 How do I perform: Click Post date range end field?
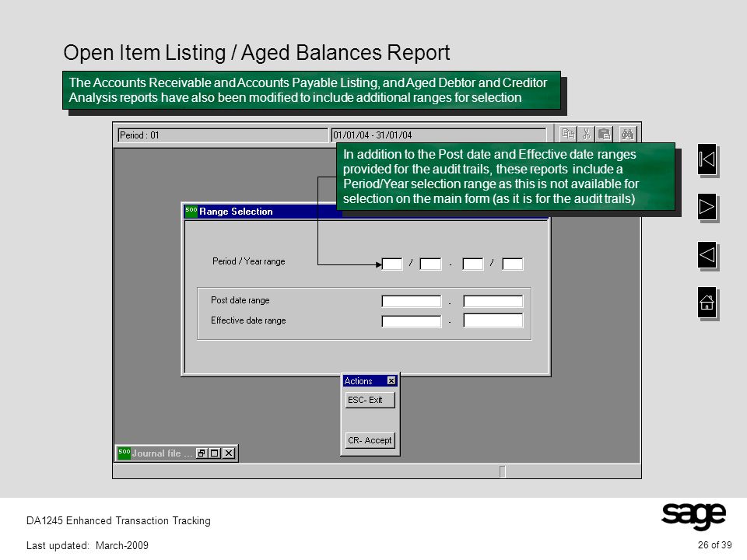[x=493, y=302]
